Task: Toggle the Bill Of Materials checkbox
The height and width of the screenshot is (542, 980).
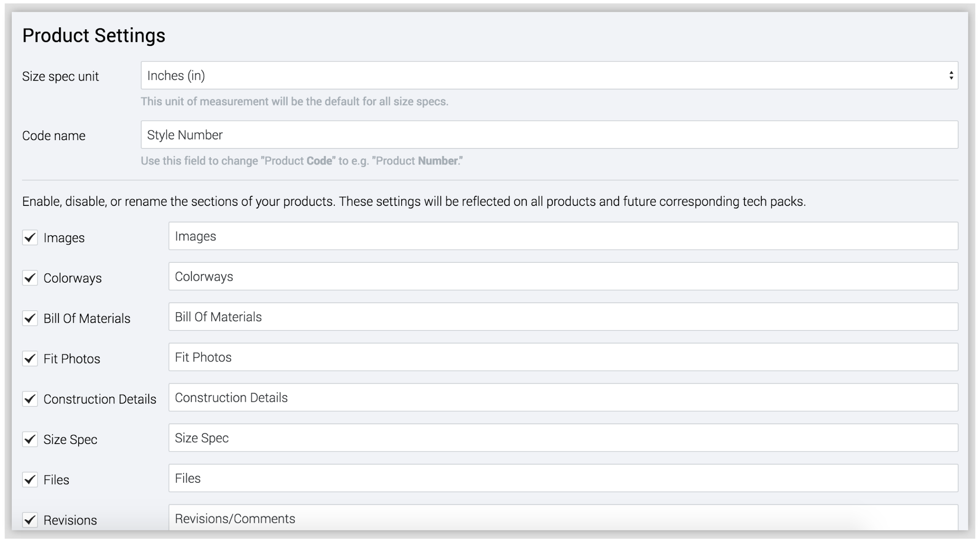Action: 30,318
